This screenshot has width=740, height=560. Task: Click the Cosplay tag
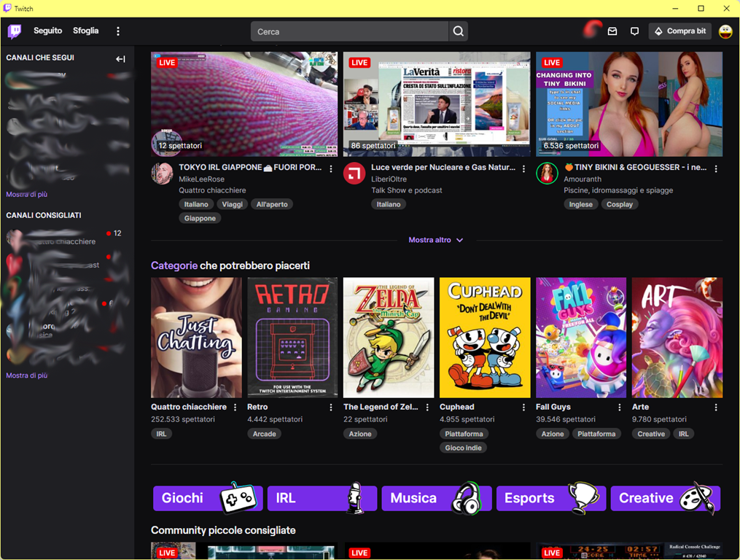(620, 204)
